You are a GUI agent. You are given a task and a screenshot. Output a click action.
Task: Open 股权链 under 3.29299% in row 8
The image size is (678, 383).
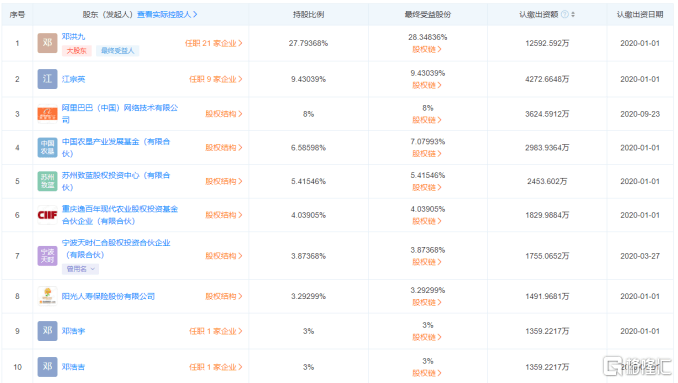(x=427, y=302)
